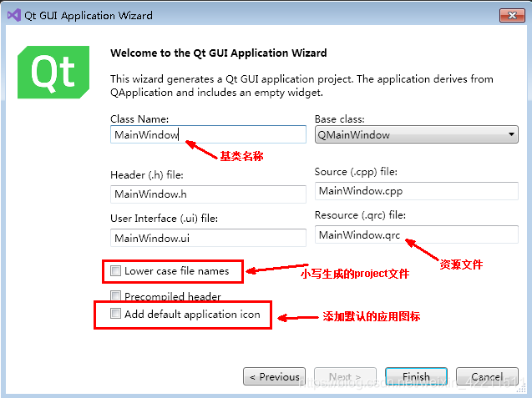532x398 pixels.
Task: Click the MainWindow.qrc resource file field
Action: [x=416, y=234]
